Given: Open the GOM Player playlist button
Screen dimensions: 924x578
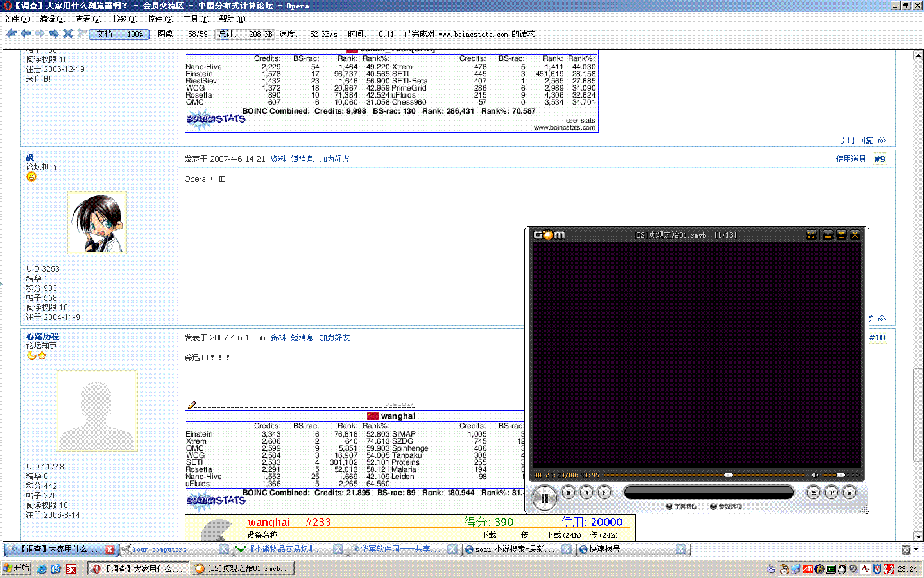Looking at the screenshot, I should click(849, 493).
